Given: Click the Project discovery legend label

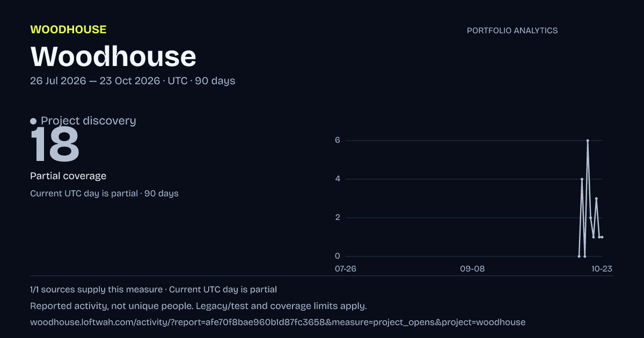Looking at the screenshot, I should point(89,121).
